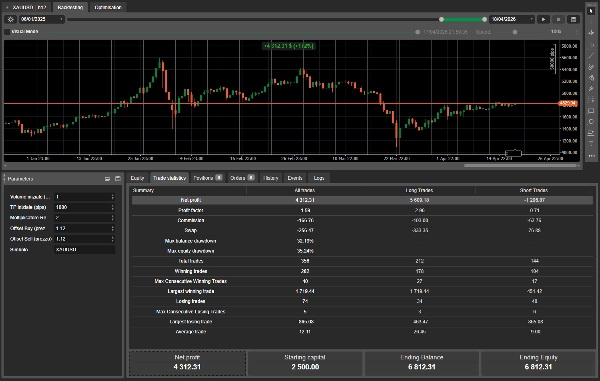Click the Starting capital summary box
The height and width of the screenshot is (381, 600).
[305, 363]
